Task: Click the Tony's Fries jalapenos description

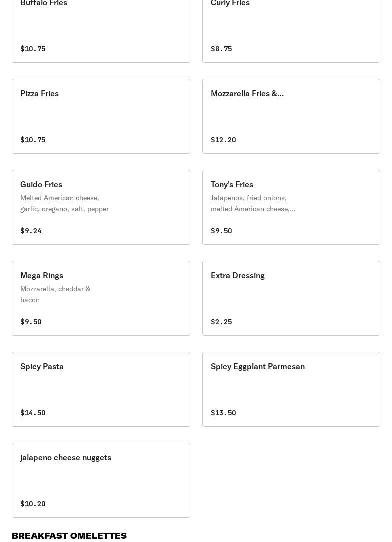Action: pos(253,203)
